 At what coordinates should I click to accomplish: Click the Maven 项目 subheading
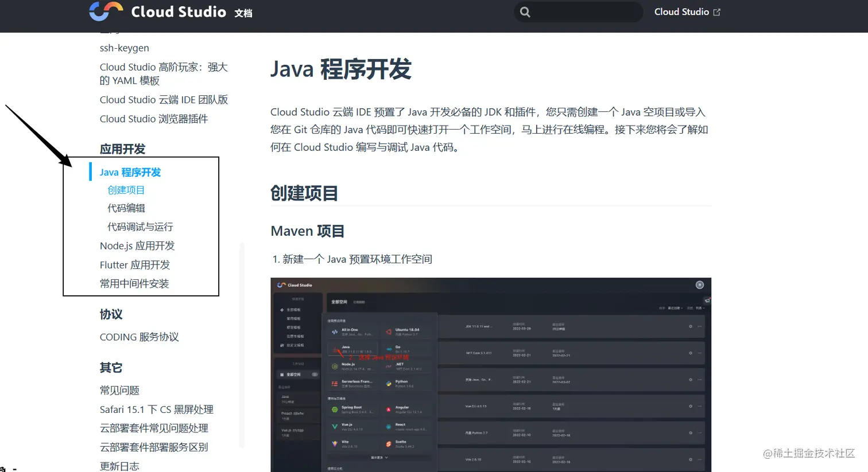point(308,231)
